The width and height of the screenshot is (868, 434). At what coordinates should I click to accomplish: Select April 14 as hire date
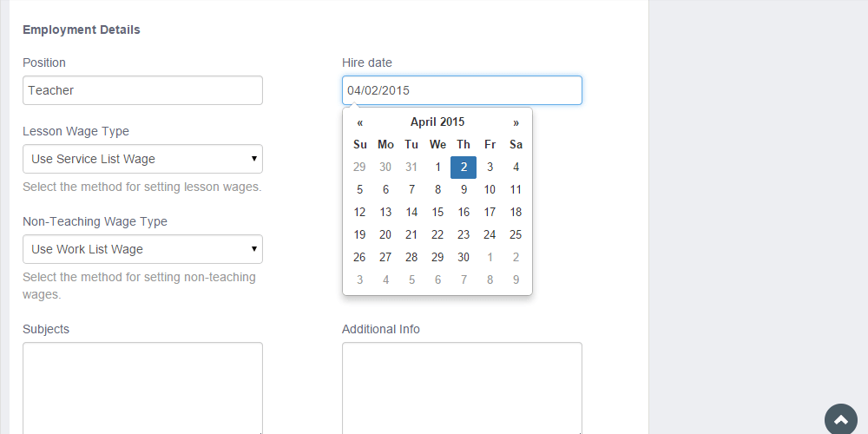click(411, 213)
